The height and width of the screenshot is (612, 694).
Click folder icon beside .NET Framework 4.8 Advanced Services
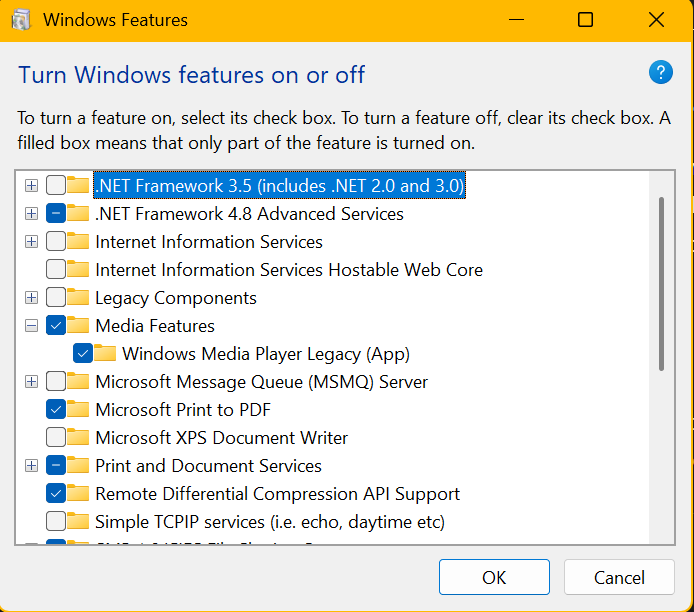[78, 213]
